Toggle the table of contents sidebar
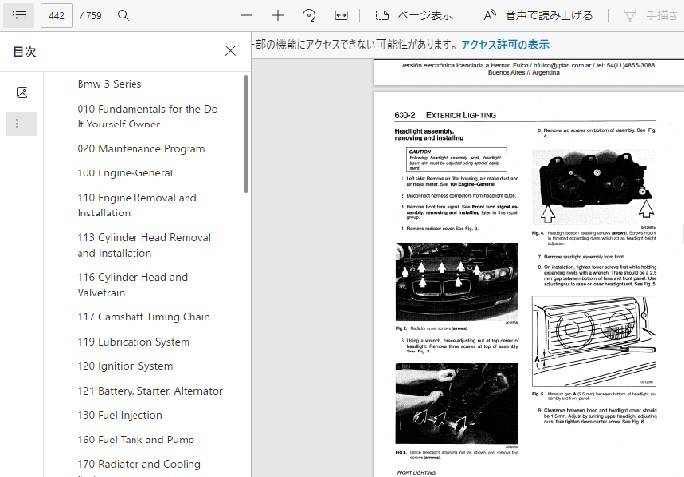This screenshot has height=477, width=684. pyautogui.click(x=19, y=15)
